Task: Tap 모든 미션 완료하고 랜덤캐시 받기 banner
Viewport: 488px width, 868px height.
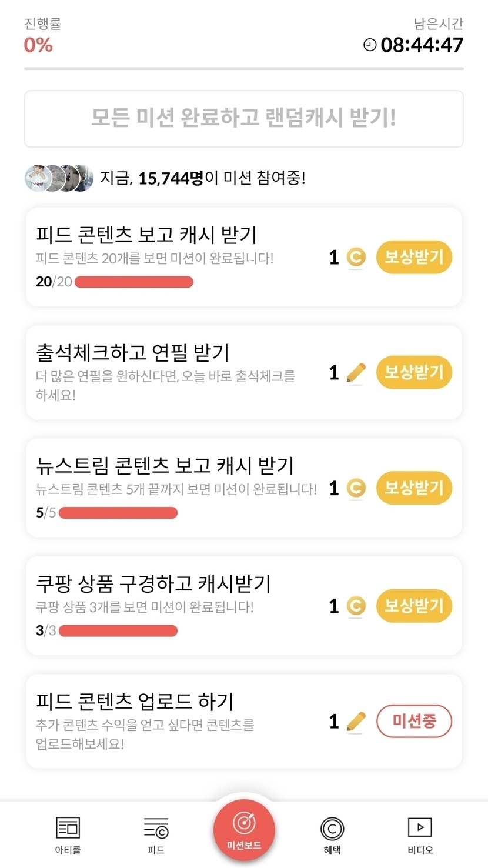Action: coord(244,119)
